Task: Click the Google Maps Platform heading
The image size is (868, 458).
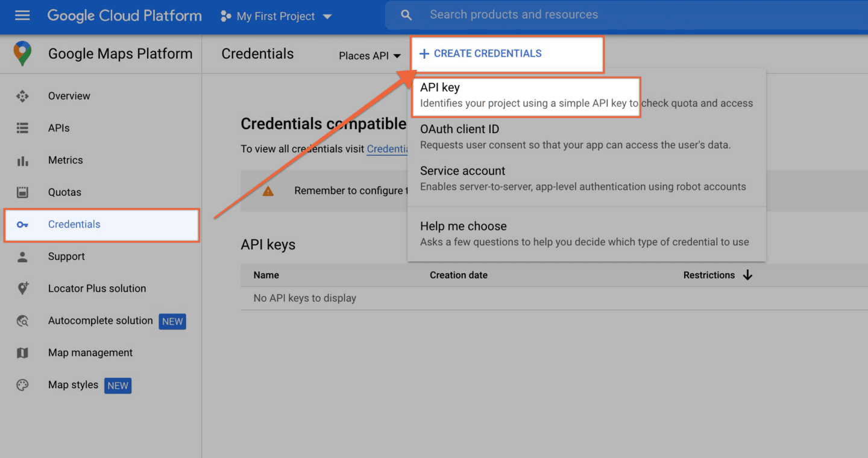Action: tap(121, 54)
